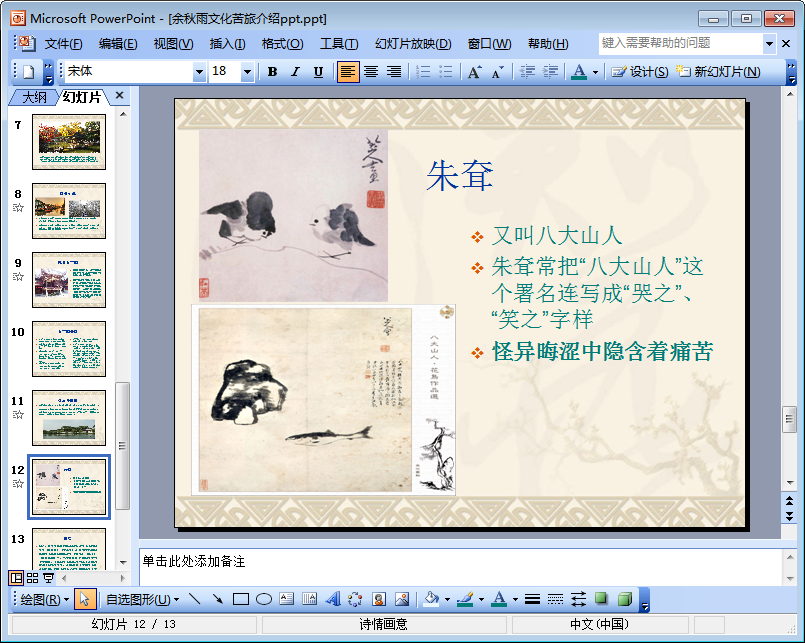The height and width of the screenshot is (643, 805).
Task: Click the help question input box
Action: (680, 44)
